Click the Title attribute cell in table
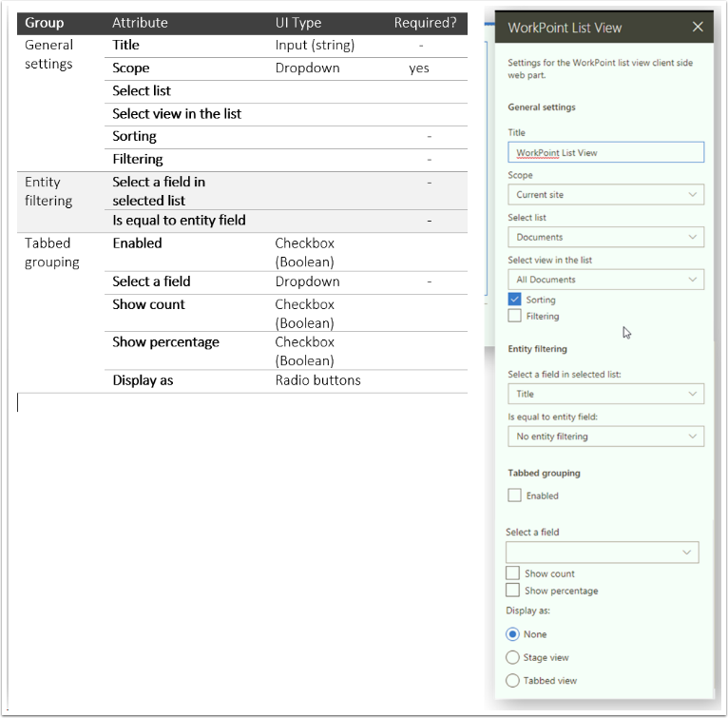This screenshot has height=718, width=728. 125,45
